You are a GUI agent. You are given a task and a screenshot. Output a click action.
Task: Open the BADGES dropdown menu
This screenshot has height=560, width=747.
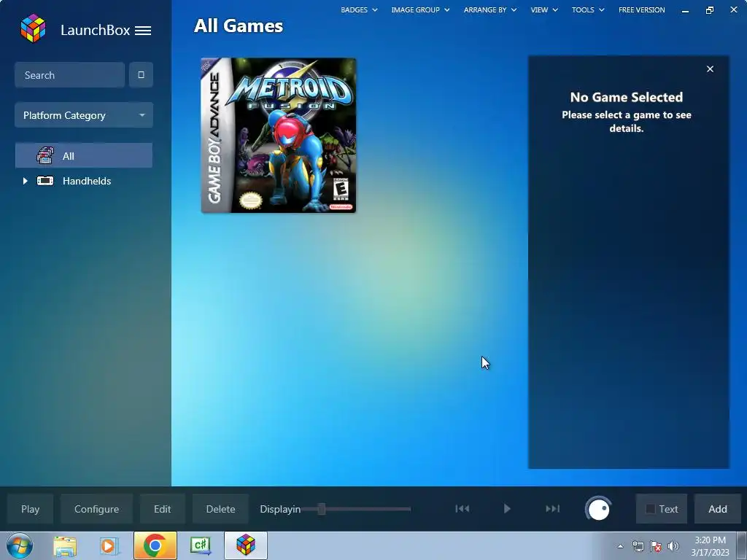(359, 9)
